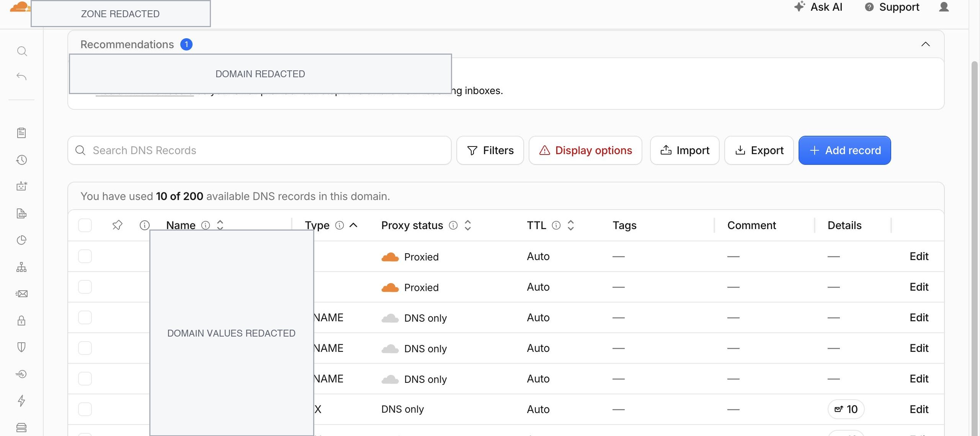
Task: Open the stacked drives caching icon
Action: point(21,427)
